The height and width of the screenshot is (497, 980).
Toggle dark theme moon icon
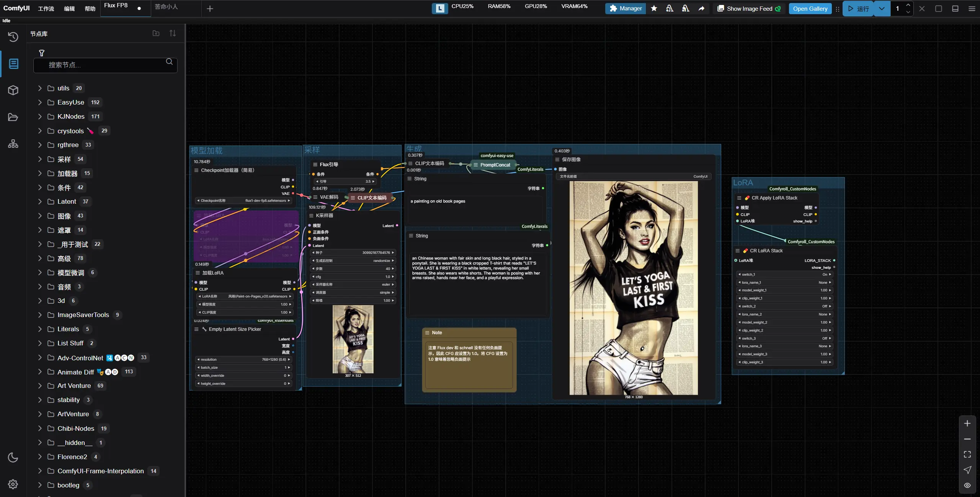(x=13, y=457)
